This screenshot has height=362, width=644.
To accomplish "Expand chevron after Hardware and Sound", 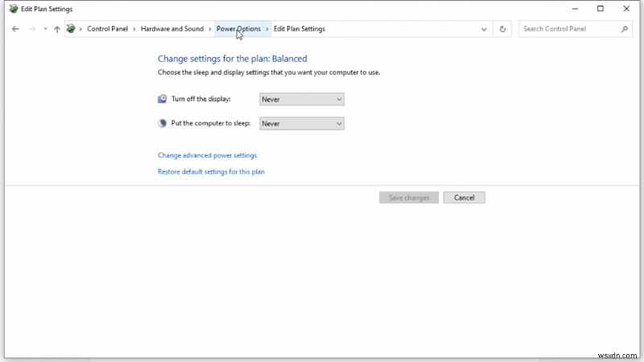I will [210, 29].
